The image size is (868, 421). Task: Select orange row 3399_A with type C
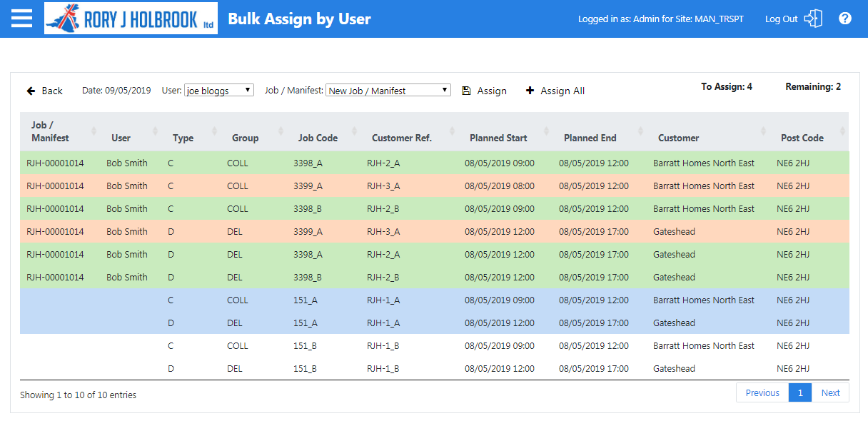(x=435, y=186)
